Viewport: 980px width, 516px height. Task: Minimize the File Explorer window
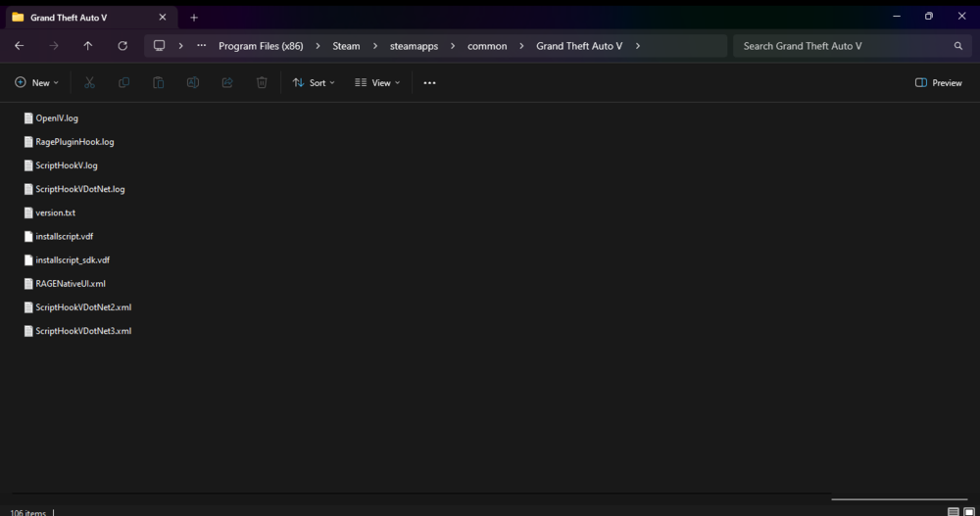pos(897,17)
